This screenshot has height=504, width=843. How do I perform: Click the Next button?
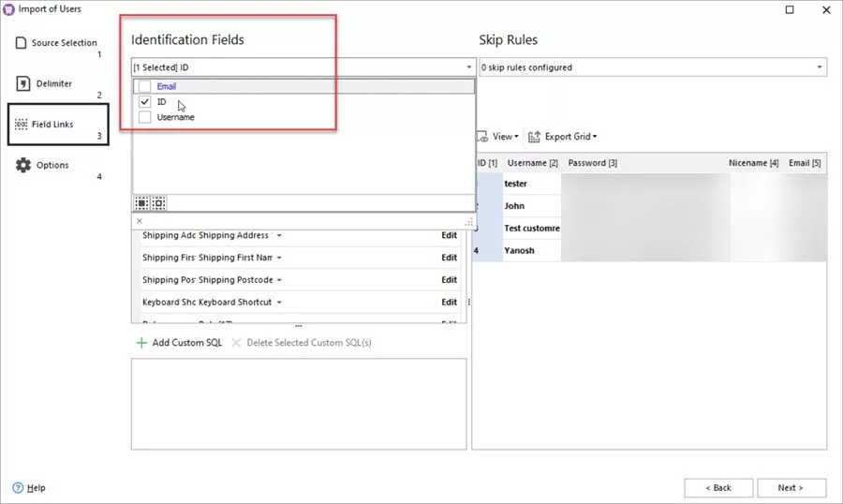pyautogui.click(x=792, y=488)
